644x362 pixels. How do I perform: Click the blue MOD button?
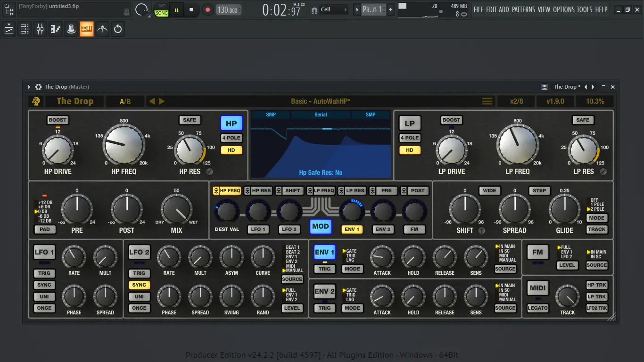pyautogui.click(x=321, y=226)
